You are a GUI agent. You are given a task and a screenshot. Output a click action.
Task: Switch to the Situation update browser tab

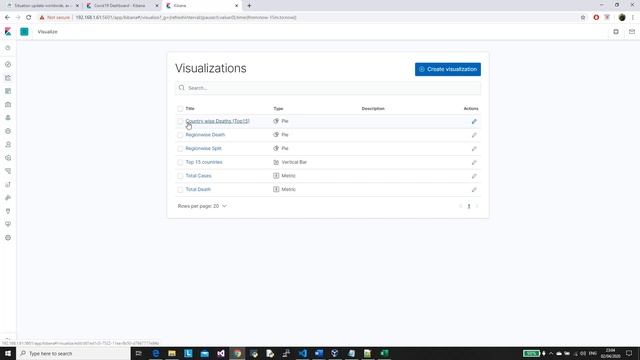pyautogui.click(x=42, y=6)
